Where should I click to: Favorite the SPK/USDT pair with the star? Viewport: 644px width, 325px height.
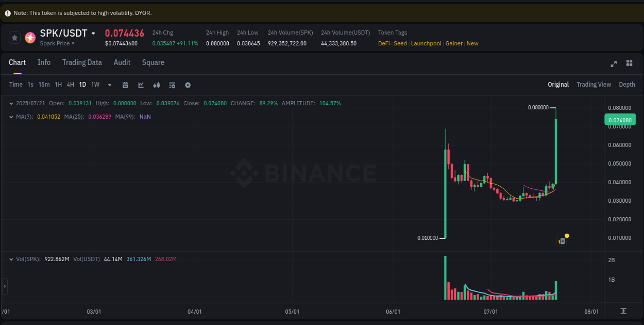click(14, 38)
